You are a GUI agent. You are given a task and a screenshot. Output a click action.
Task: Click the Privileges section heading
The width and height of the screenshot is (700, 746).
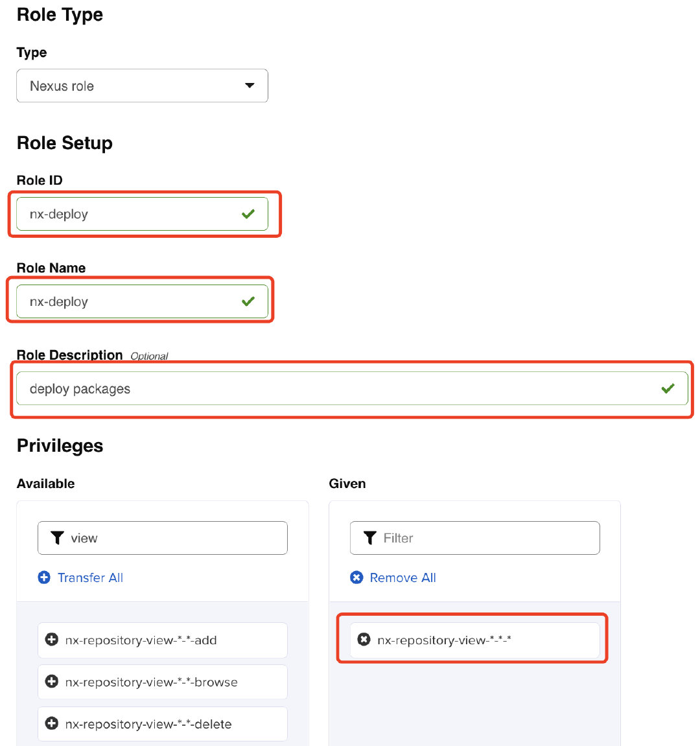point(60,446)
